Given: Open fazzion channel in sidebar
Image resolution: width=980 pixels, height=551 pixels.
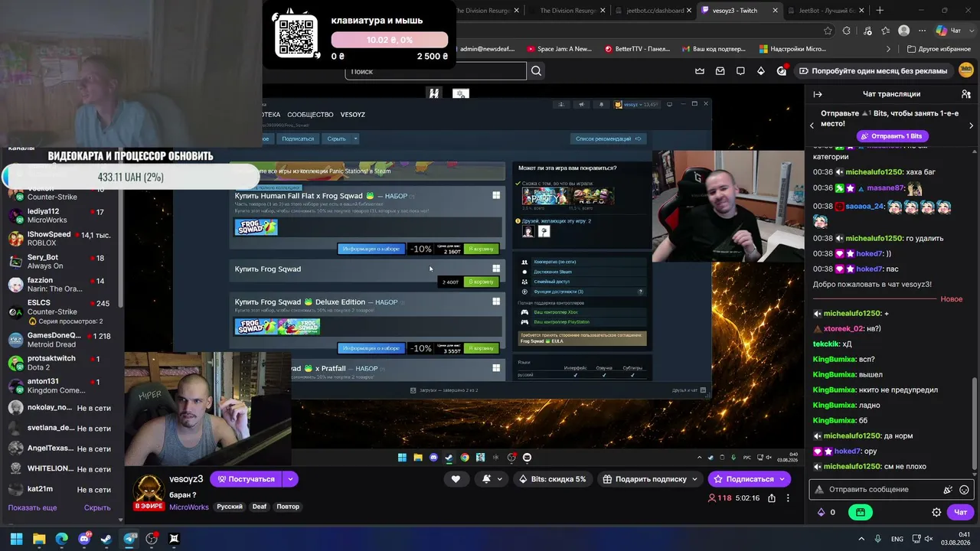Looking at the screenshot, I should pos(61,285).
